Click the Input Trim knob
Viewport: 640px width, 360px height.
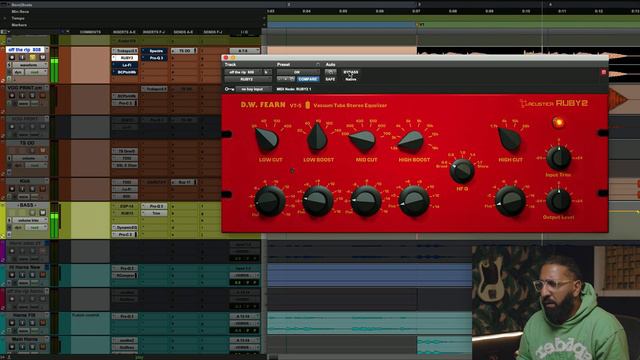558,158
